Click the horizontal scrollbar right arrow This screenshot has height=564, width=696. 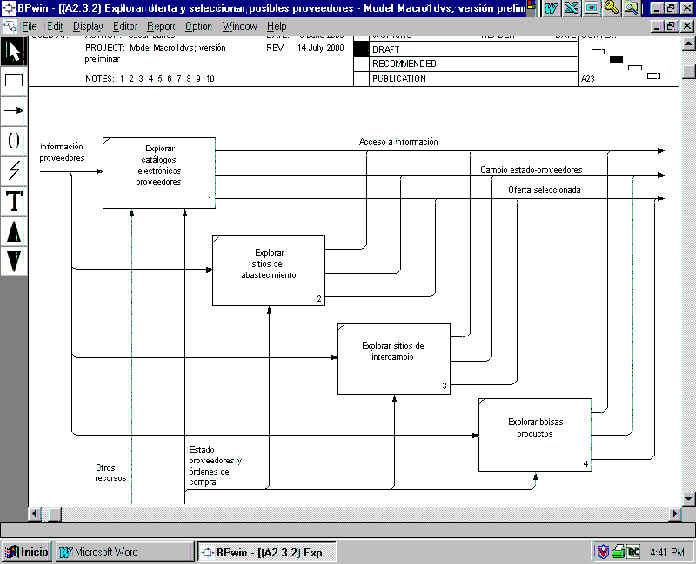click(675, 514)
